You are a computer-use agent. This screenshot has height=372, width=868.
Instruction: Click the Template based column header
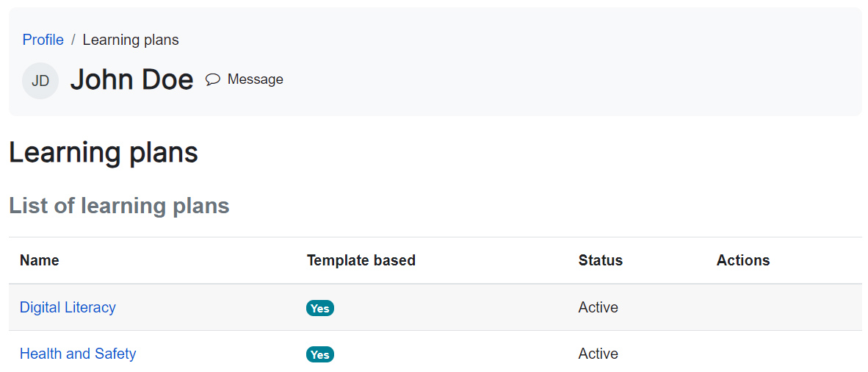pos(361,260)
